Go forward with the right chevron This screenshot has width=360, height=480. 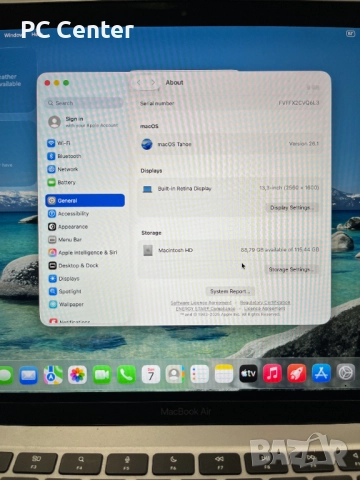(x=153, y=82)
